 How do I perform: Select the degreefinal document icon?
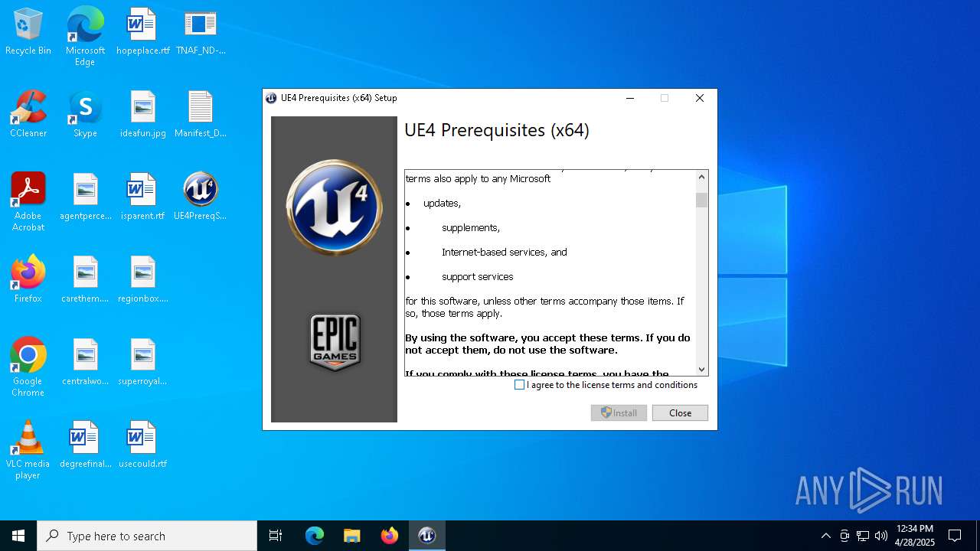coord(85,445)
